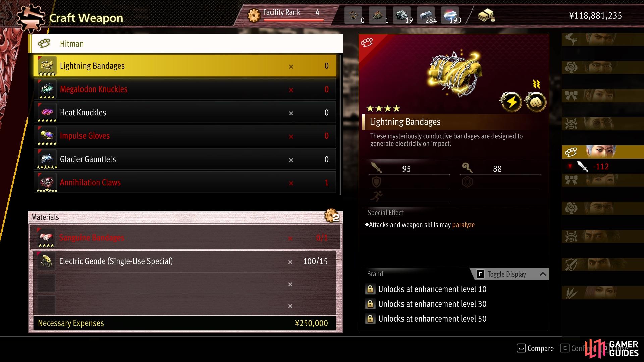
Task: Click the gold bars money icon
Action: coord(486,15)
